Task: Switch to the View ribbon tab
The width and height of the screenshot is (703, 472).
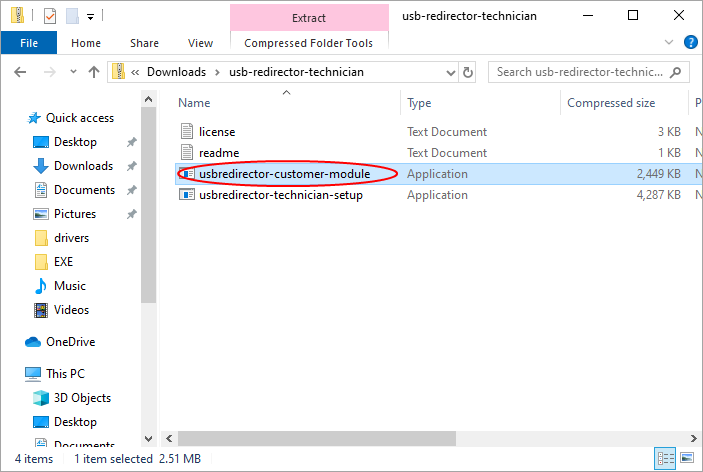Action: click(x=200, y=43)
